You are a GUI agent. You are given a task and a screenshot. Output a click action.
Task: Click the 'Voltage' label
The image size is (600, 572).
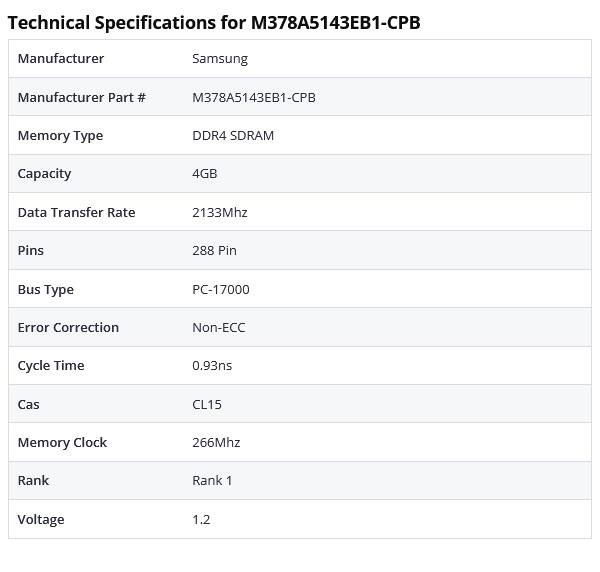pyautogui.click(x=41, y=520)
